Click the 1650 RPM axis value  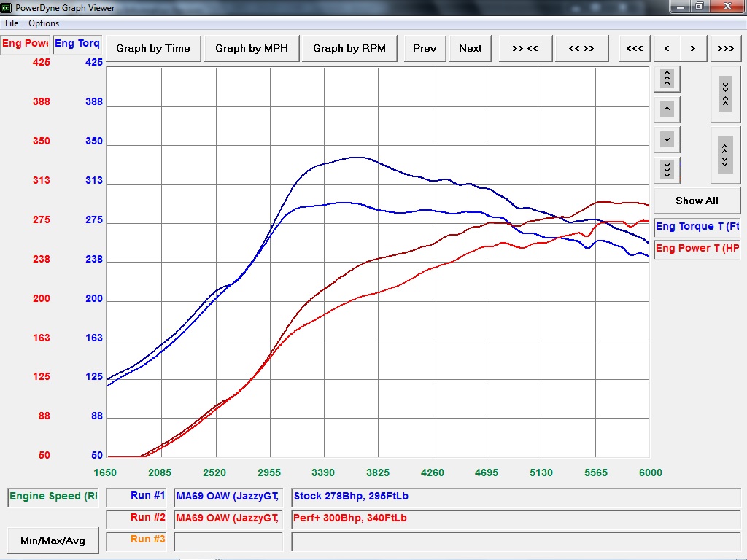105,472
